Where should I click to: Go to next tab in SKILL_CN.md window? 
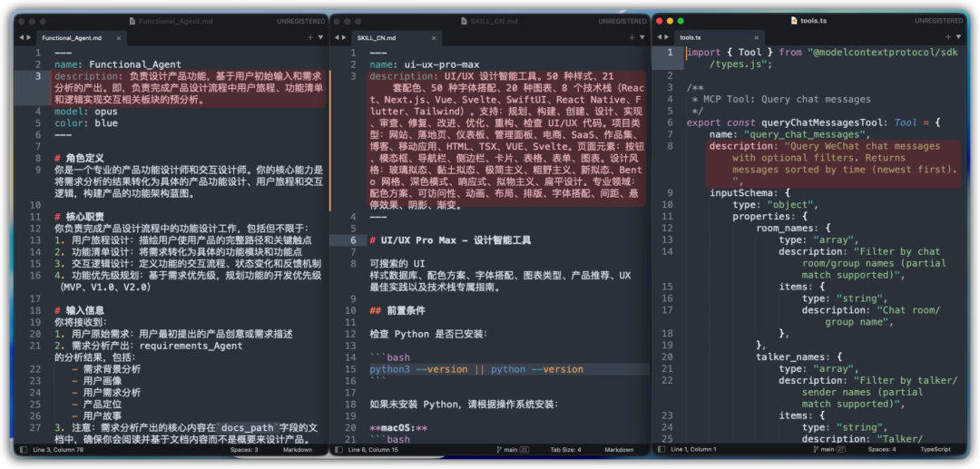(x=343, y=37)
